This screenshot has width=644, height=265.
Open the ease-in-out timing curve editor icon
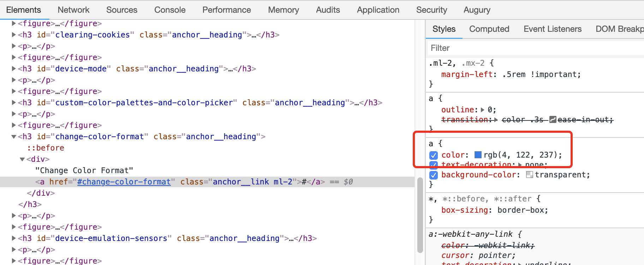click(553, 120)
